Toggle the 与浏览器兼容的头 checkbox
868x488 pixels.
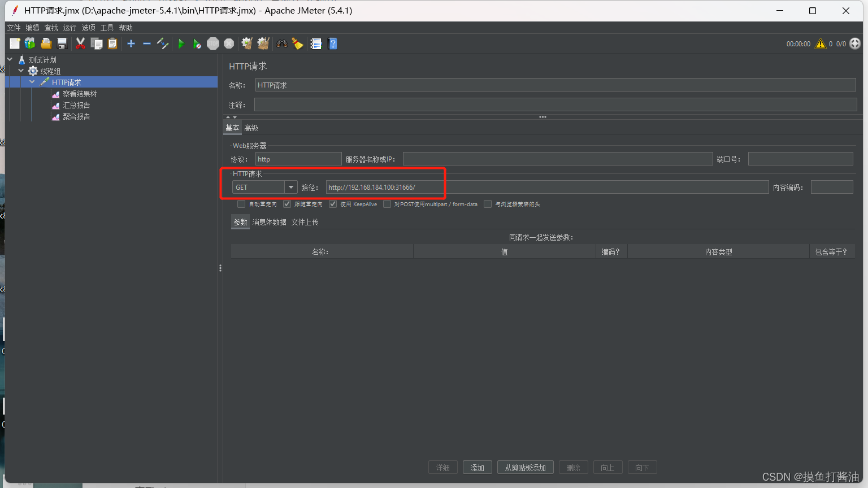pyautogui.click(x=488, y=204)
